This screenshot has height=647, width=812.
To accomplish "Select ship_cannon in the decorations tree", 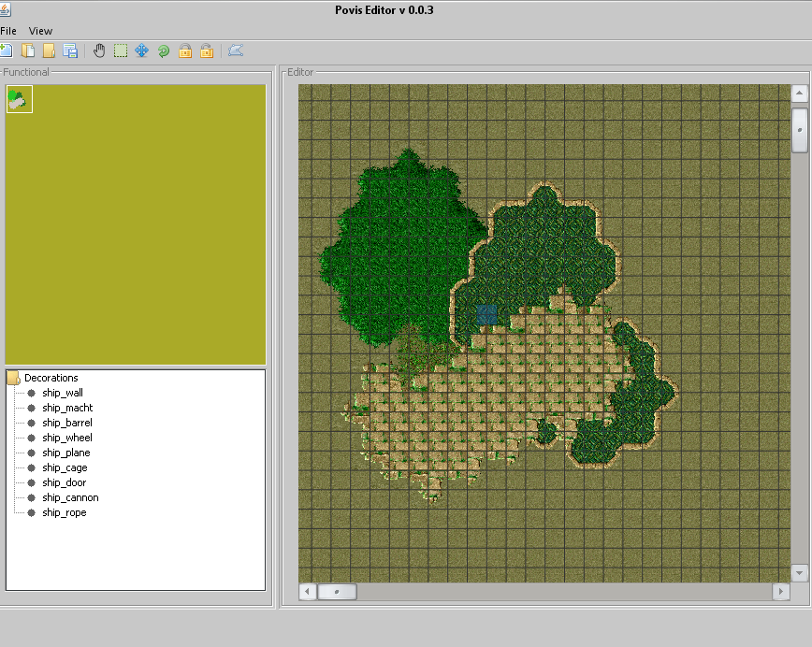I will pos(70,497).
